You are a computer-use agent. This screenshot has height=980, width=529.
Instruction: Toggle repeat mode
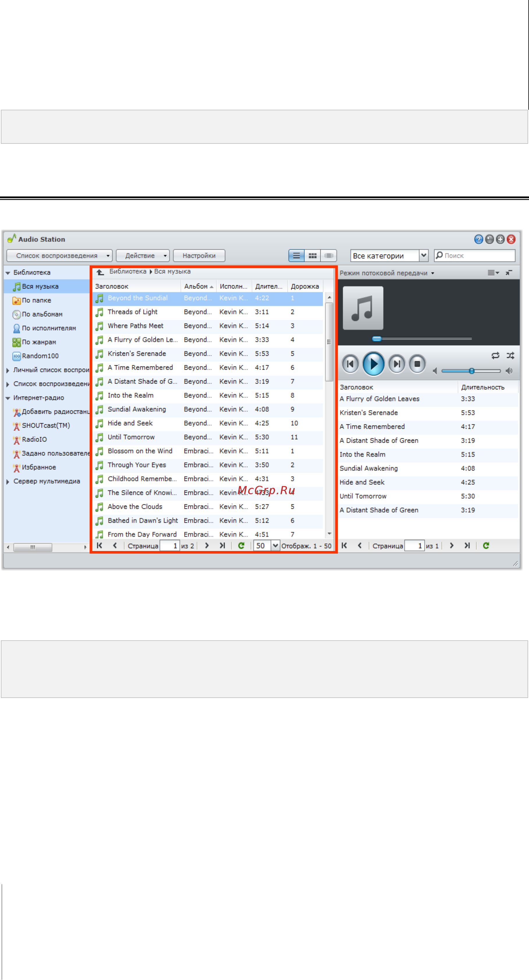(x=495, y=355)
